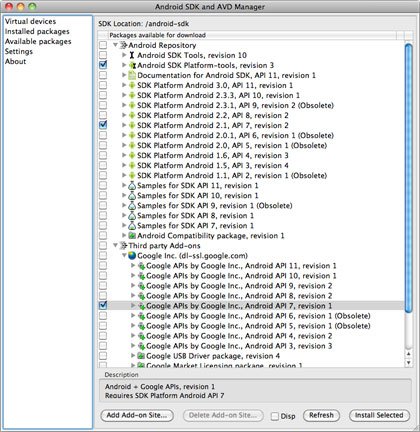
Task: Click the Android SDK Platform-tools row icon
Action: pyautogui.click(x=132, y=65)
